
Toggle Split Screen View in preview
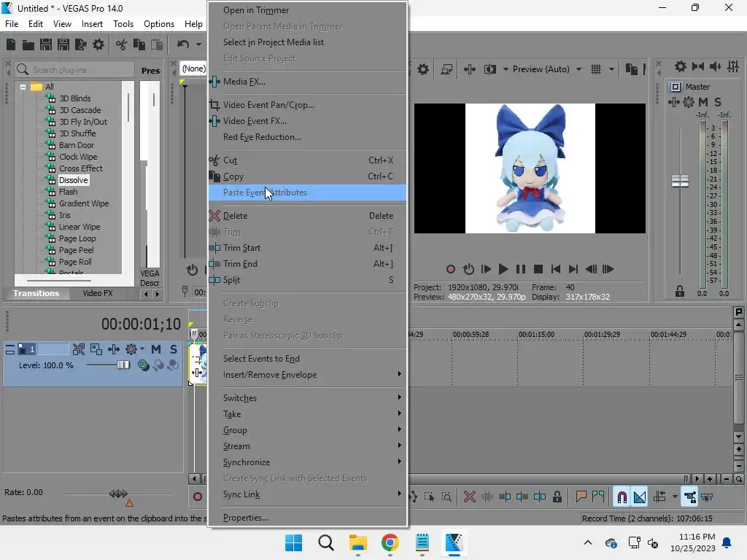click(x=489, y=69)
